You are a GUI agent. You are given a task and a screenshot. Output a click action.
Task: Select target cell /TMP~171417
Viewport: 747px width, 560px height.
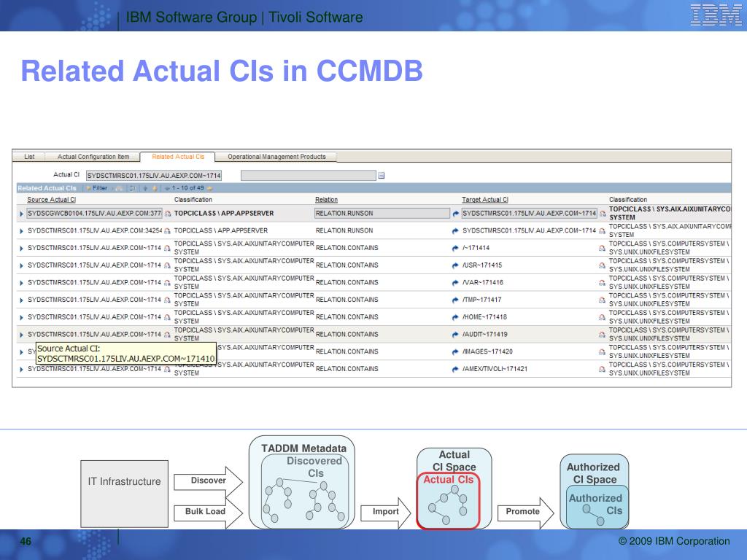(481, 300)
